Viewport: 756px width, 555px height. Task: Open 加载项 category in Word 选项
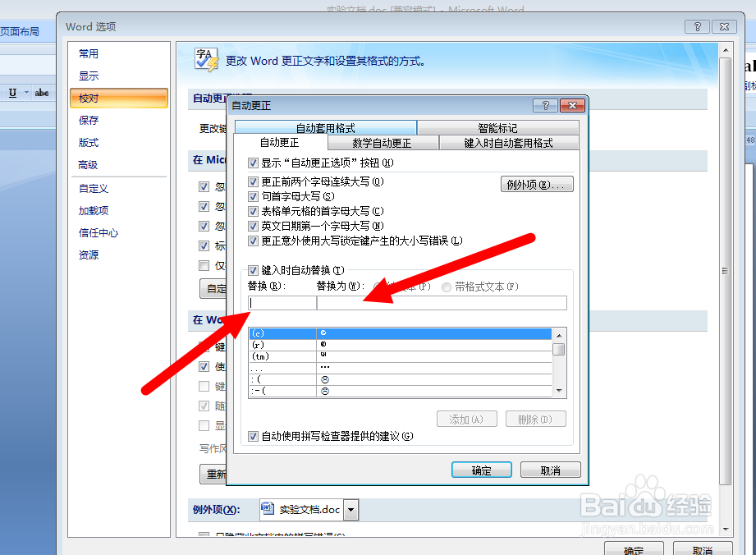click(x=94, y=211)
